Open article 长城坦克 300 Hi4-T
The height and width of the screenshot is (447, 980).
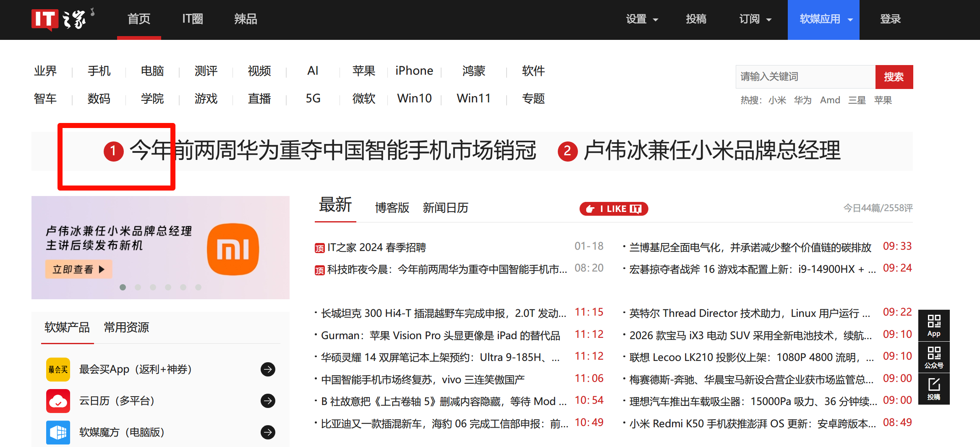click(x=444, y=314)
